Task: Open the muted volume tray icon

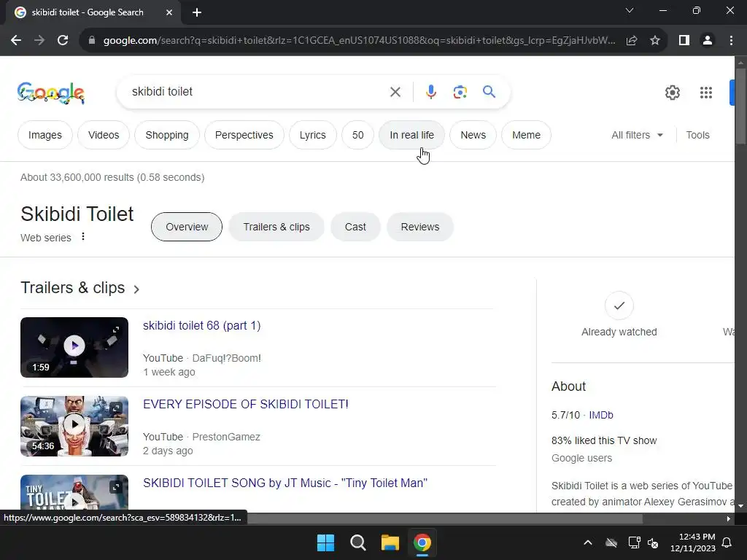Action: pos(653,542)
